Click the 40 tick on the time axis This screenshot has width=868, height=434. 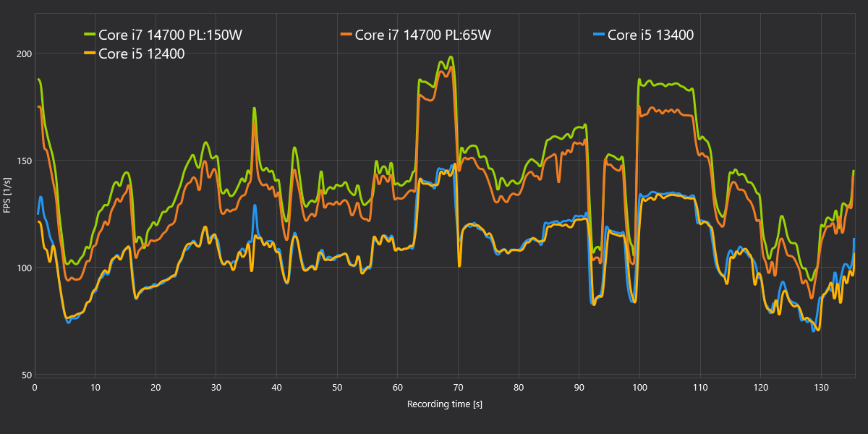(276, 388)
